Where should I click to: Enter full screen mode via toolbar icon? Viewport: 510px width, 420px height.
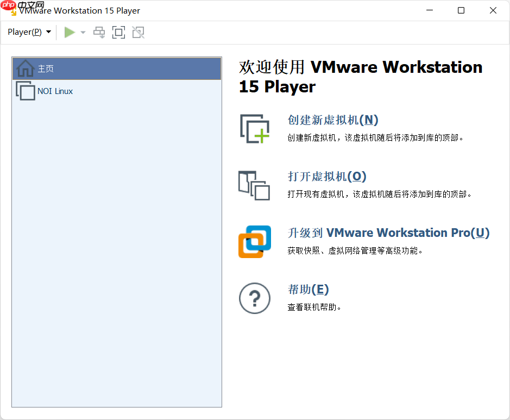tap(118, 32)
